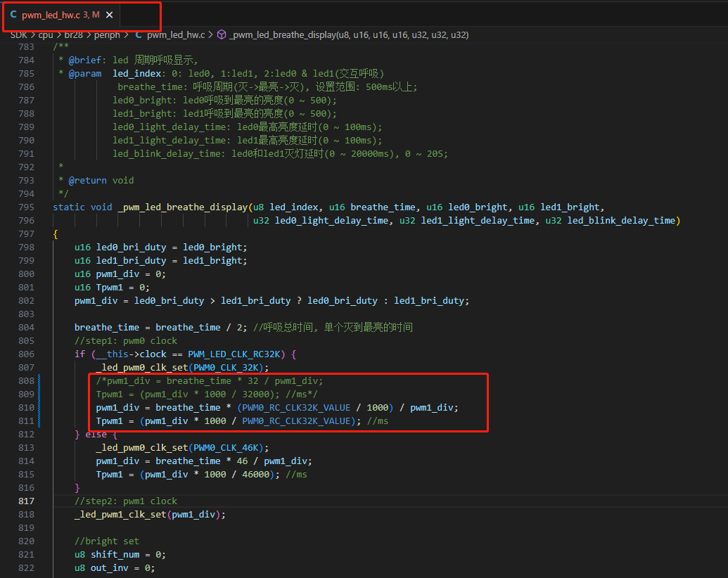
Task: Click the @return tag in the comment
Action: (88, 181)
